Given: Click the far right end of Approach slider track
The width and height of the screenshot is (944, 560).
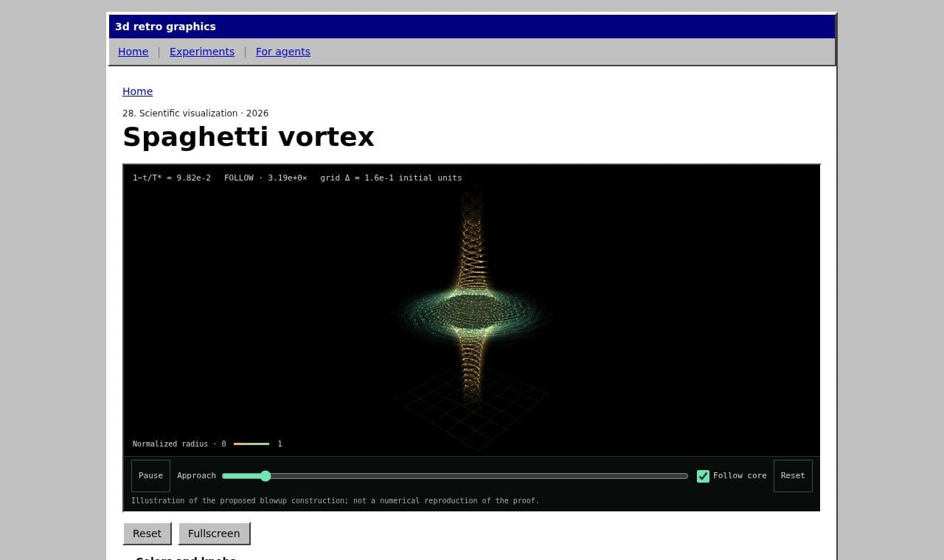Looking at the screenshot, I should click(686, 476).
